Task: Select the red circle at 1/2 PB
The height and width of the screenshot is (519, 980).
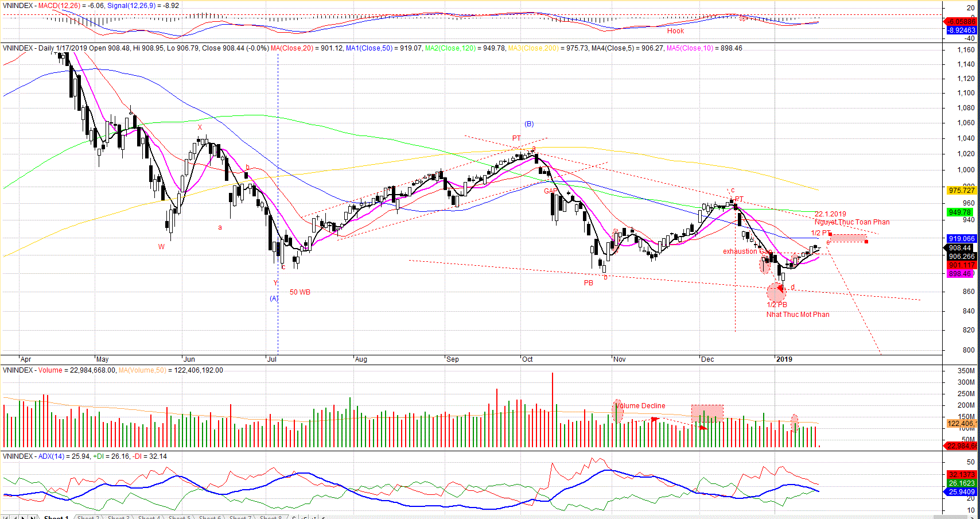Action: point(776,292)
